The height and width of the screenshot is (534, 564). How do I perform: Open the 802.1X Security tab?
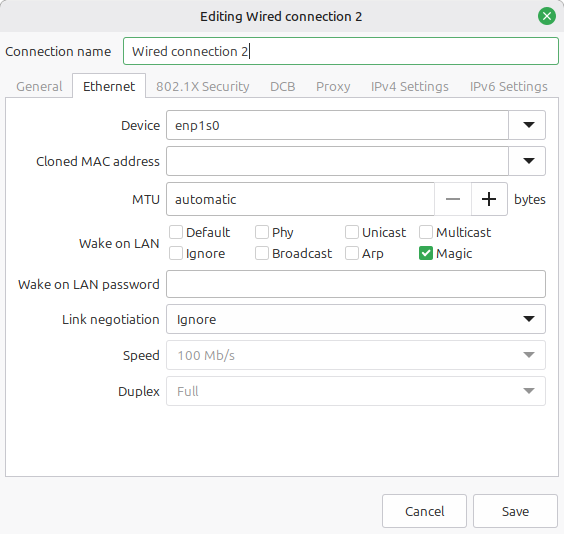click(x=203, y=87)
